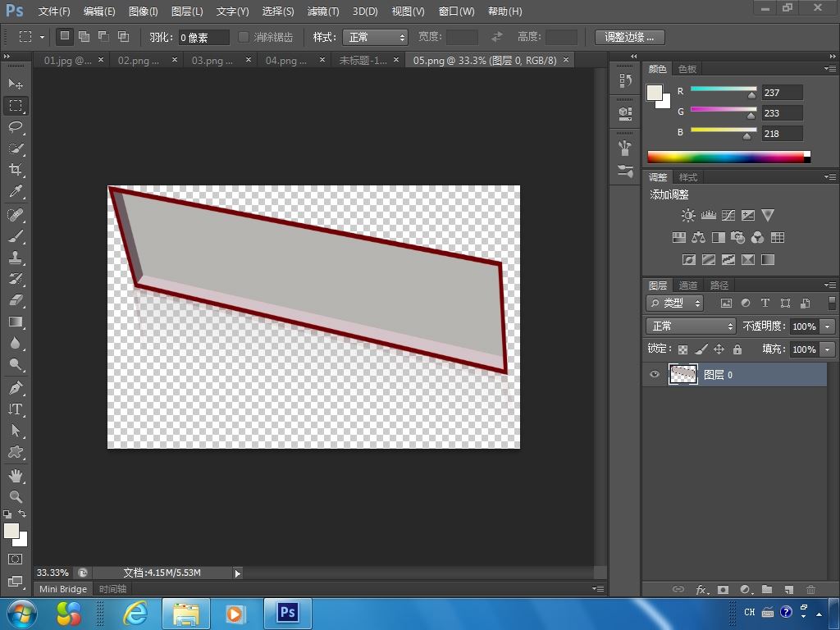
Task: Select the Eyedropper tool
Action: (x=16, y=192)
